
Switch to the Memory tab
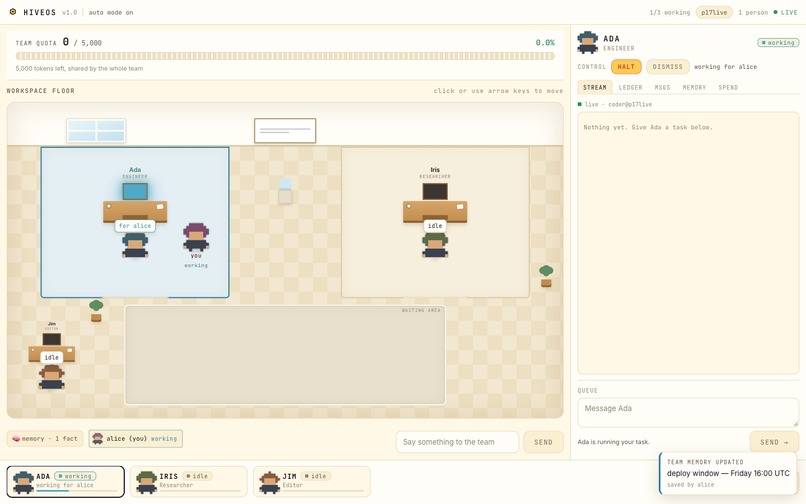694,87
